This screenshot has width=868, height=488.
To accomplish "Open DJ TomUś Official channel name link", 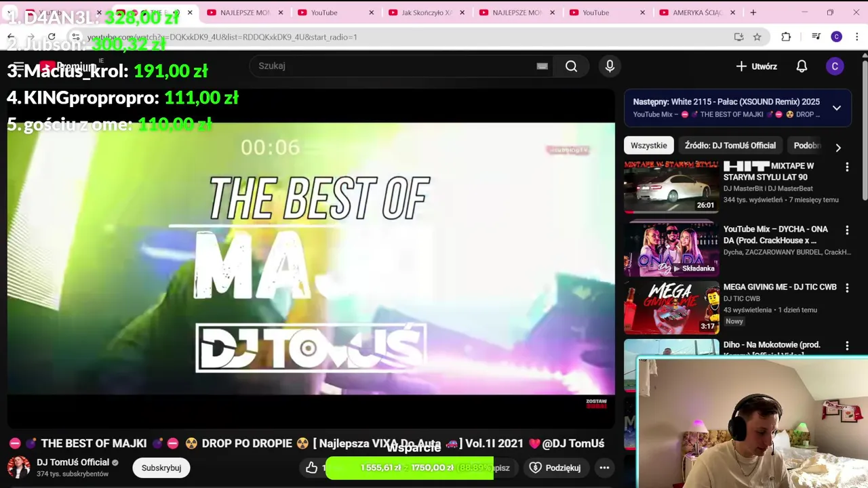I will 73,462.
